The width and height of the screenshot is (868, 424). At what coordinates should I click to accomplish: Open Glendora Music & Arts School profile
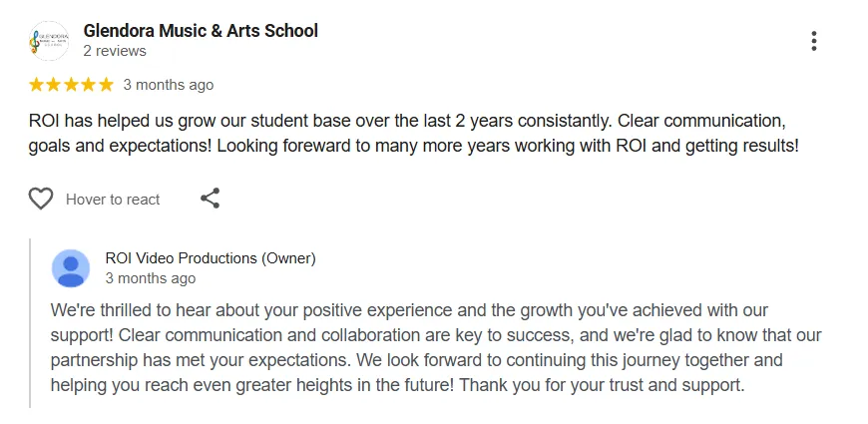point(201,31)
